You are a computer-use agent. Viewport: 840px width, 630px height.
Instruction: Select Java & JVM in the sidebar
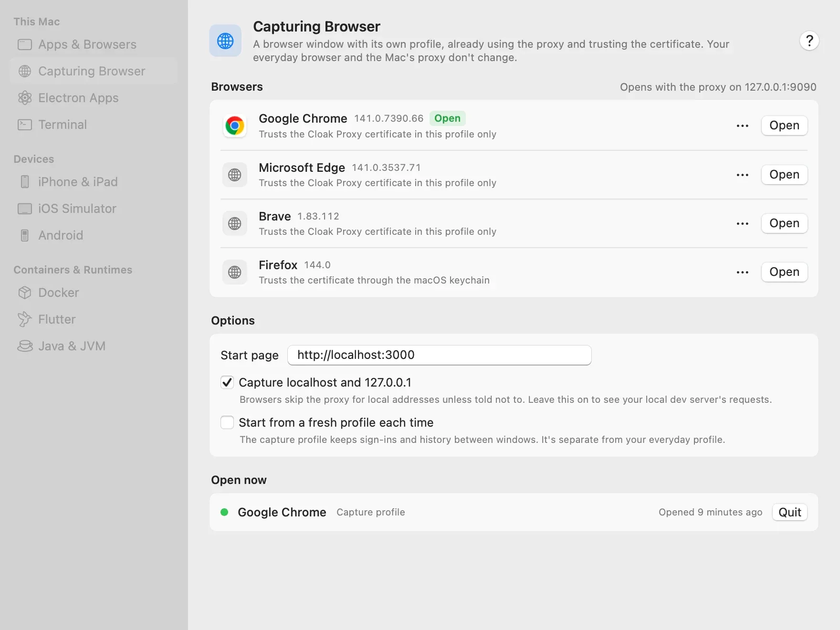tap(94, 346)
